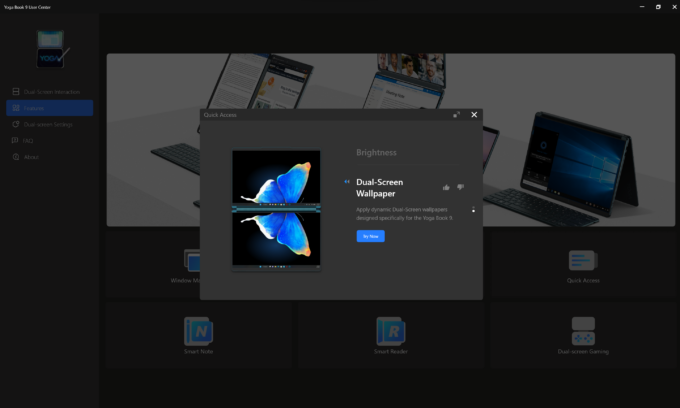Screen dimensions: 680x408
Task: Click the Window Manager tile icon
Action: 196,261
